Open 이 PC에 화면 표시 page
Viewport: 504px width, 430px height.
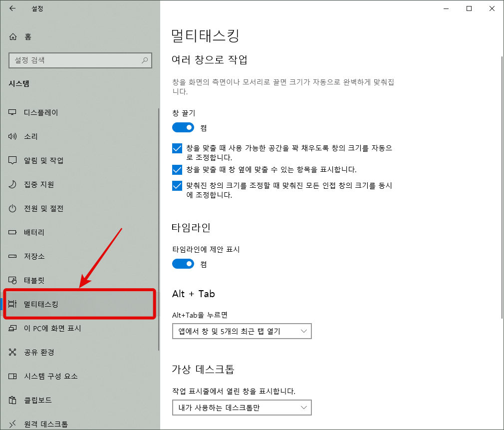point(80,328)
